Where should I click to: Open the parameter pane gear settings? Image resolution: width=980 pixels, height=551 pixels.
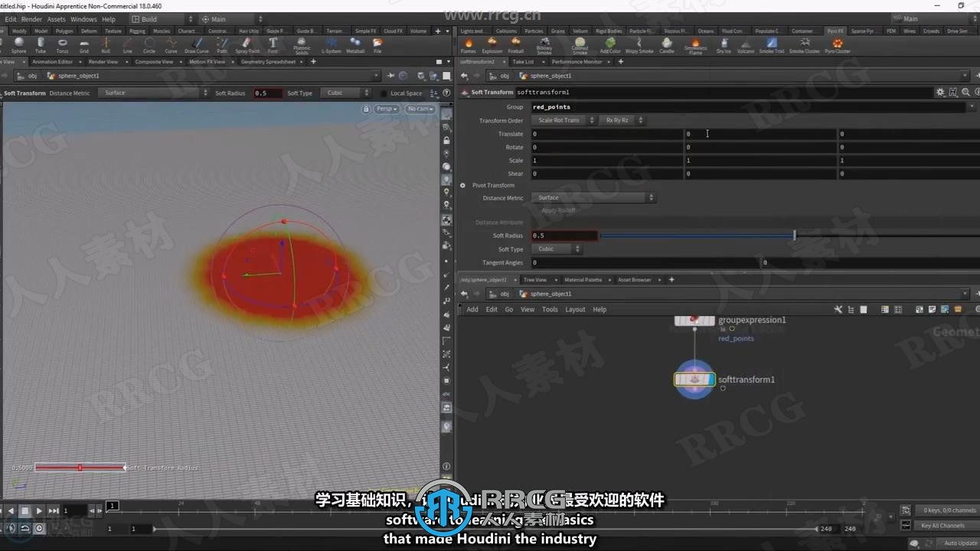(940, 92)
